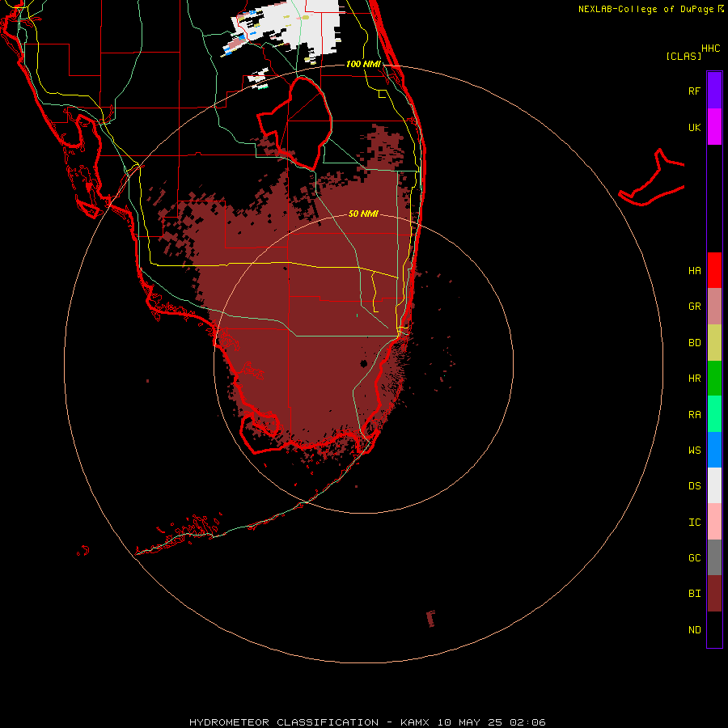Screen dimensions: 728x728
Task: Click the WS blue legend swatch
Action: coord(714,450)
